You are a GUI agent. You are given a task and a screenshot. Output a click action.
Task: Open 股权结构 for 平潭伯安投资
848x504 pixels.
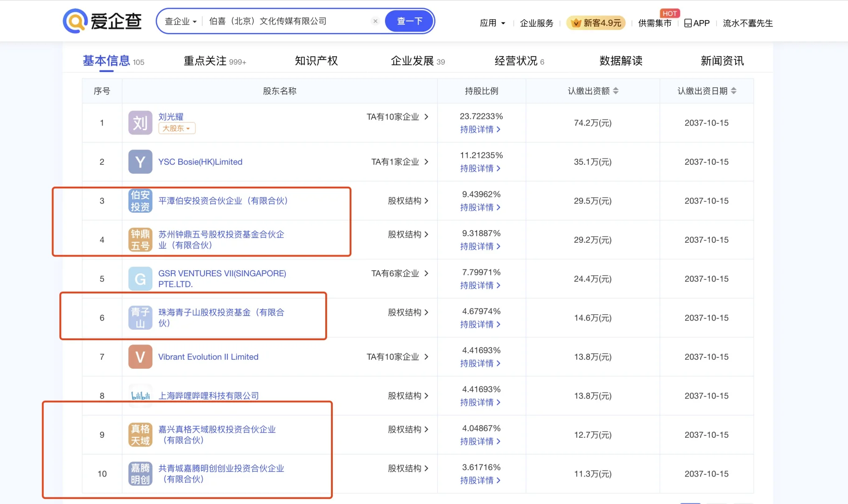click(x=408, y=201)
